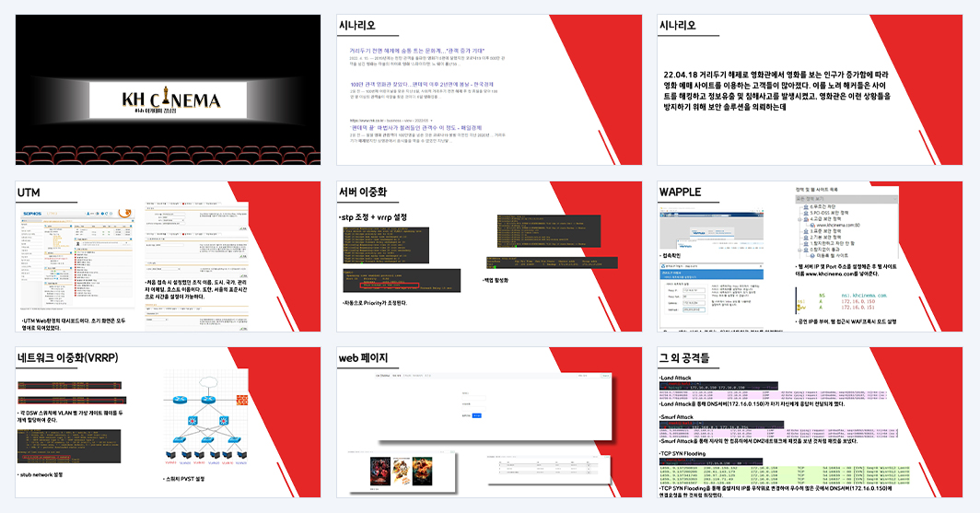The height and width of the screenshot is (513, 980).
Task: Click 'www.khcinema.com:80' in the WAPPLE policy tree
Action: pyautogui.click(x=838, y=225)
